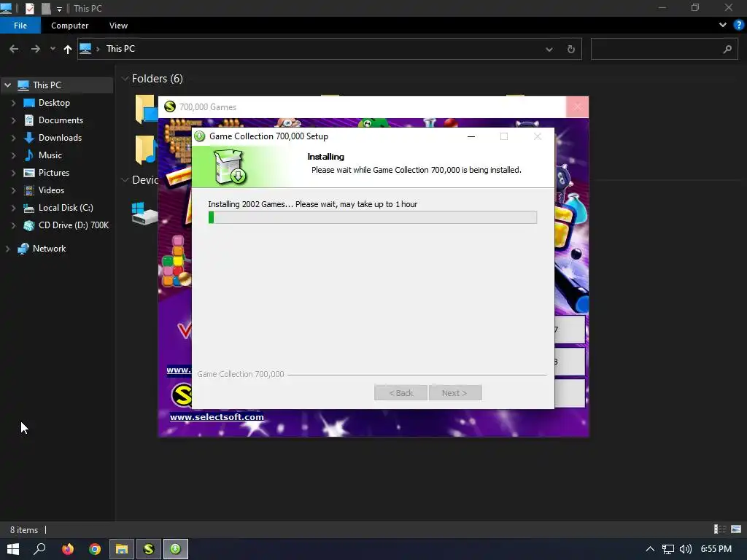Open the File menu in File Explorer

(x=20, y=26)
